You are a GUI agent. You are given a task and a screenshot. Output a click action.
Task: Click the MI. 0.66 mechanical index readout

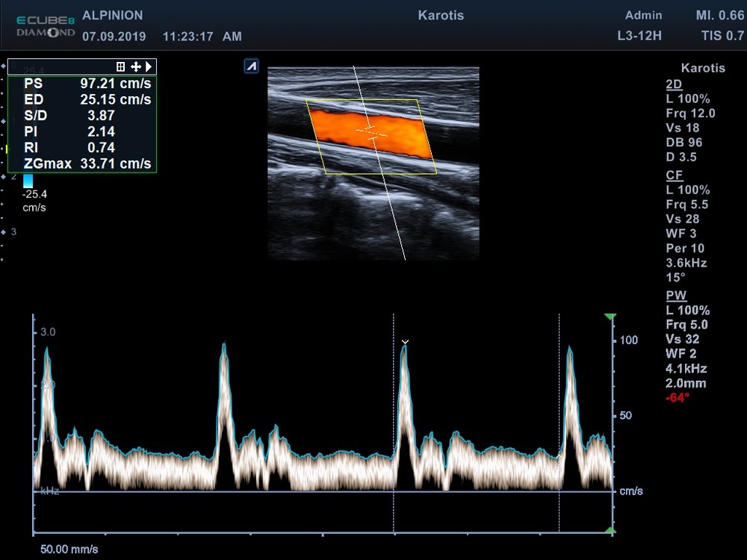(x=719, y=15)
